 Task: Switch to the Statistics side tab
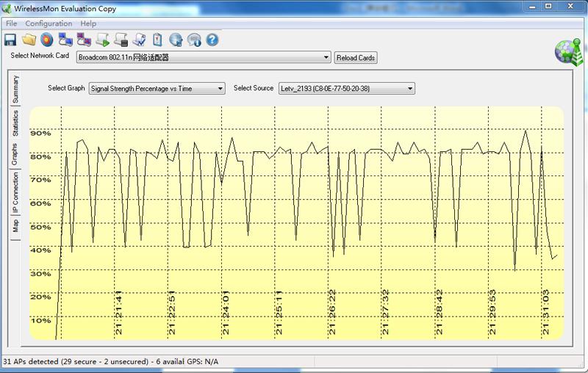[15, 123]
